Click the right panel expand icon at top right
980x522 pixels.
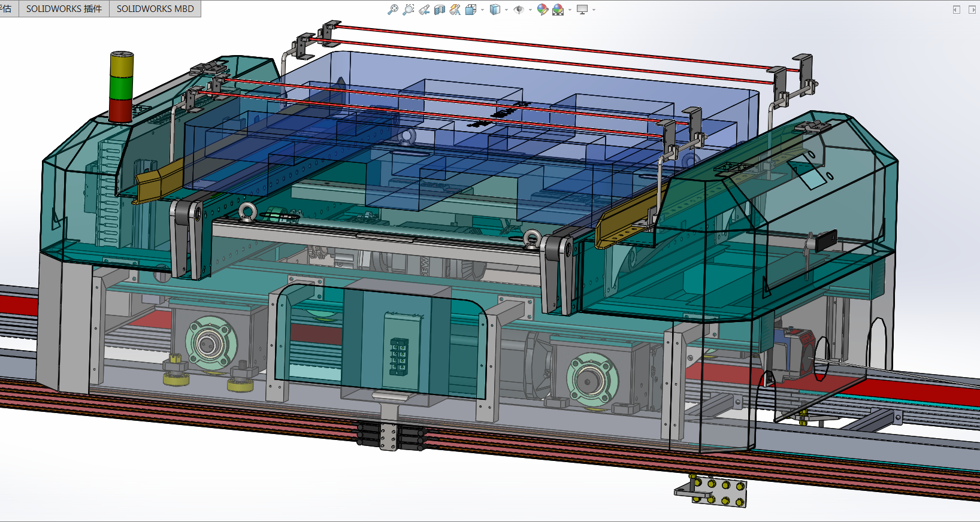(972, 10)
